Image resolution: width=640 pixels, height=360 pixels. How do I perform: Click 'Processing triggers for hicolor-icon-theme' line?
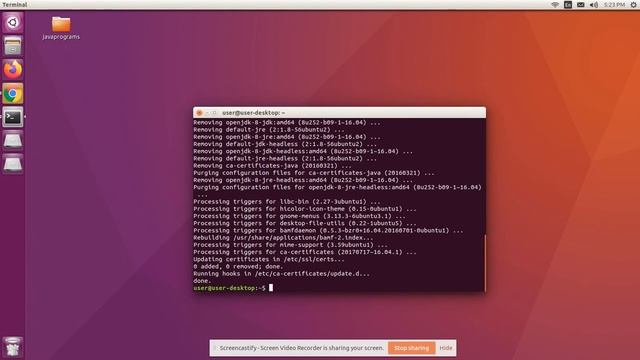pyautogui.click(x=305, y=209)
